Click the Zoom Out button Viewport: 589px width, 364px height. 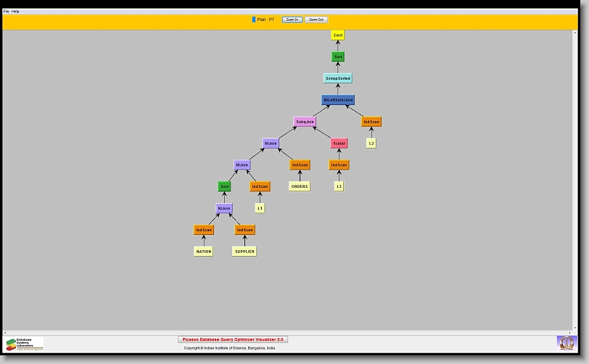tap(316, 20)
